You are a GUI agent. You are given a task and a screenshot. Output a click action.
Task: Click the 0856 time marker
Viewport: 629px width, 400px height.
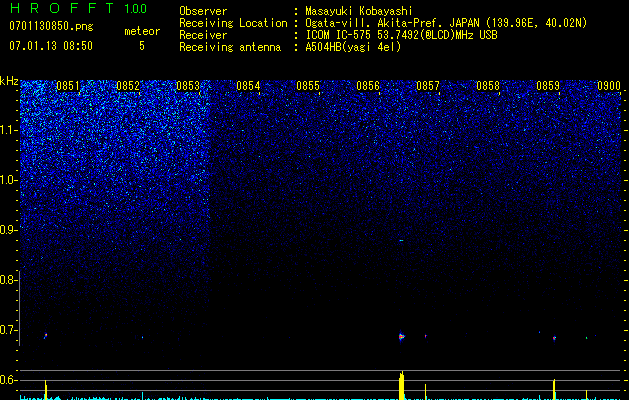pos(368,86)
